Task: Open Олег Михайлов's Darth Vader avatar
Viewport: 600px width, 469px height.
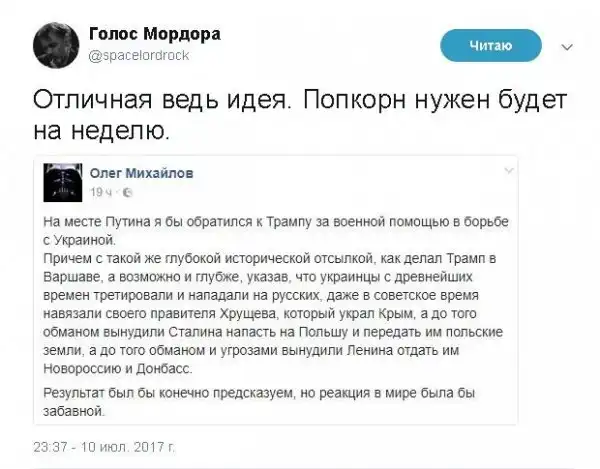Action: tap(65, 181)
